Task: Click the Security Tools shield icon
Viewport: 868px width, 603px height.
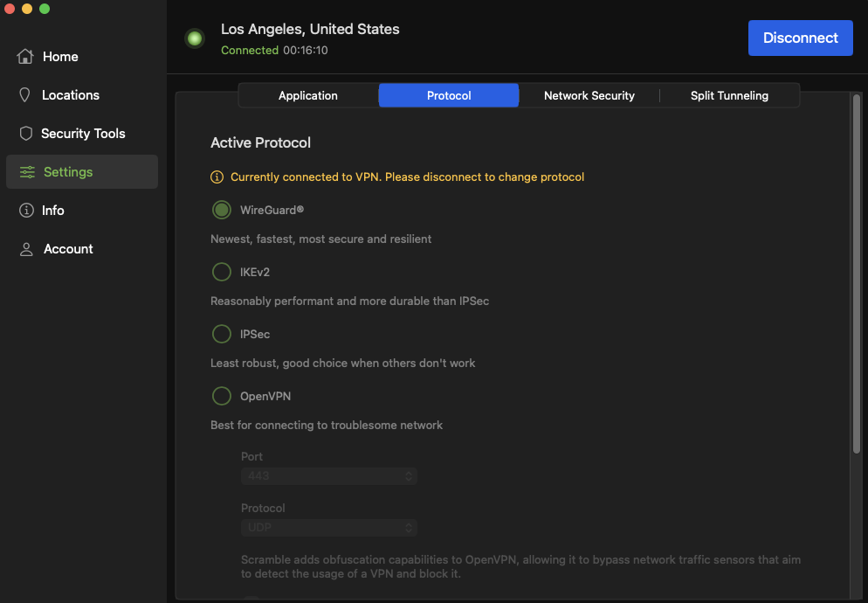Action: tap(25, 133)
